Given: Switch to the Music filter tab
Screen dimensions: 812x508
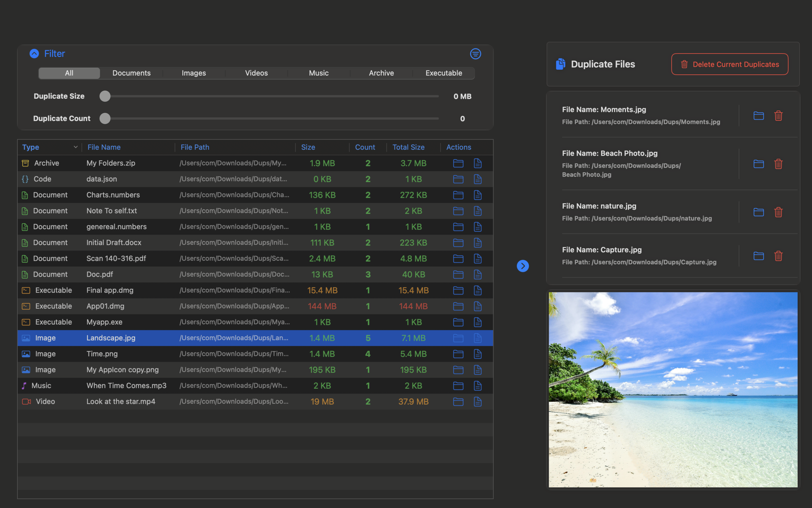Looking at the screenshot, I should tap(319, 73).
